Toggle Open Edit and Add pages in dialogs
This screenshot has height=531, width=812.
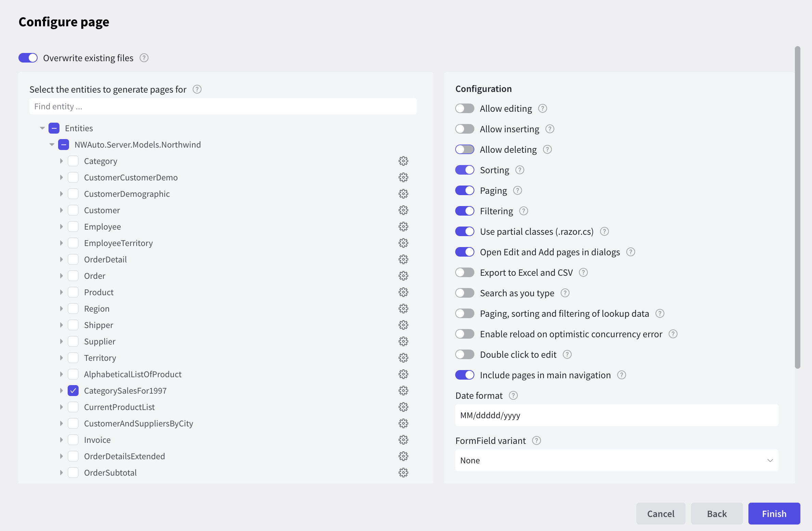[x=465, y=252]
